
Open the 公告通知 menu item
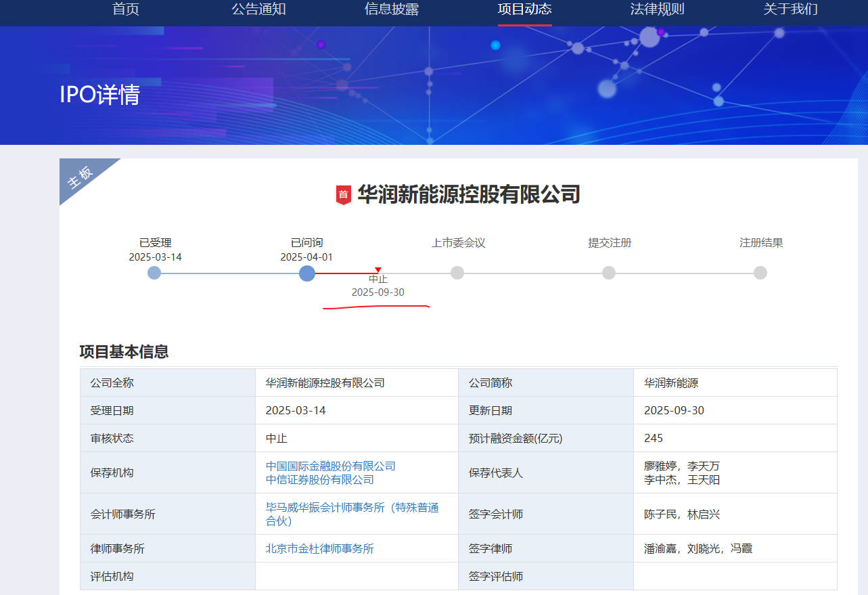pyautogui.click(x=259, y=9)
